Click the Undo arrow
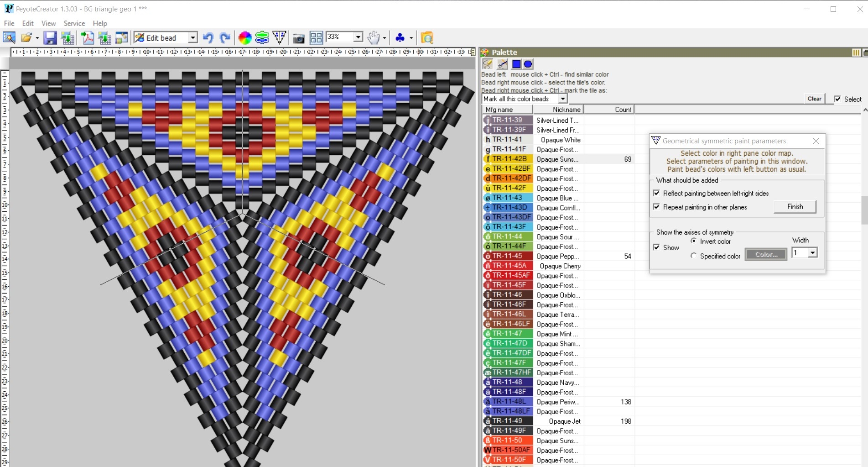 point(208,38)
